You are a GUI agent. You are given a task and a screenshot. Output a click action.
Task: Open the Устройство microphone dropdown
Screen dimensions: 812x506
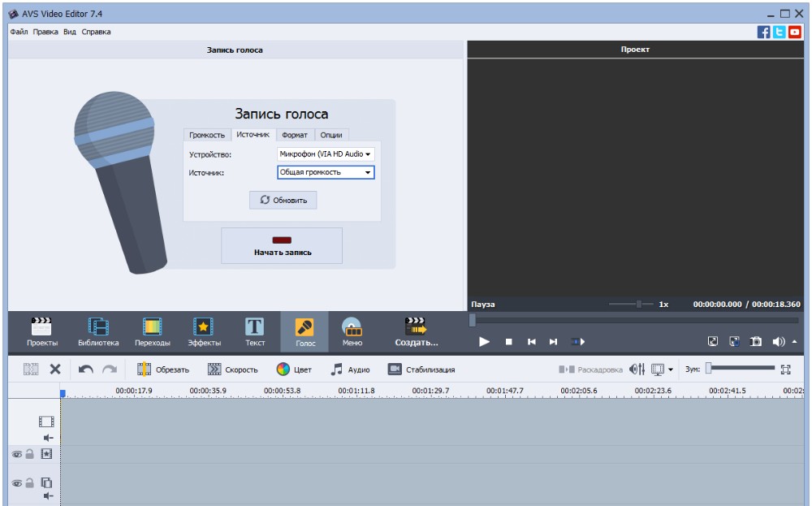coord(368,154)
